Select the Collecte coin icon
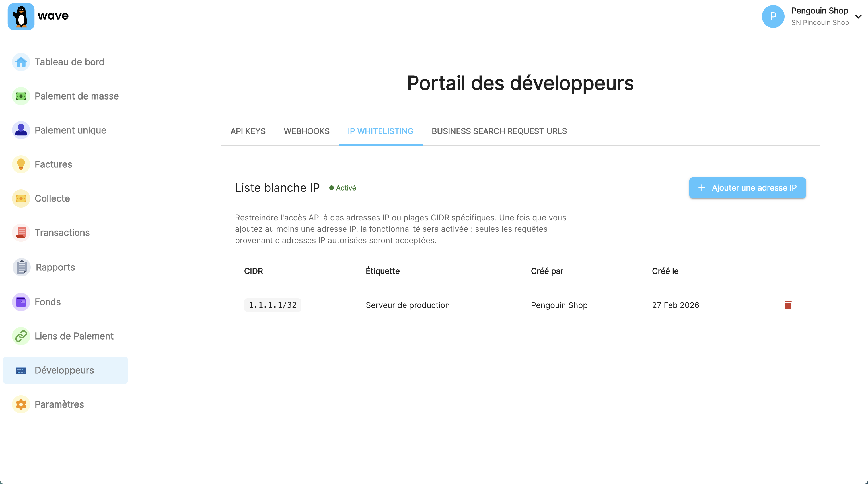The height and width of the screenshot is (484, 868). coord(21,198)
